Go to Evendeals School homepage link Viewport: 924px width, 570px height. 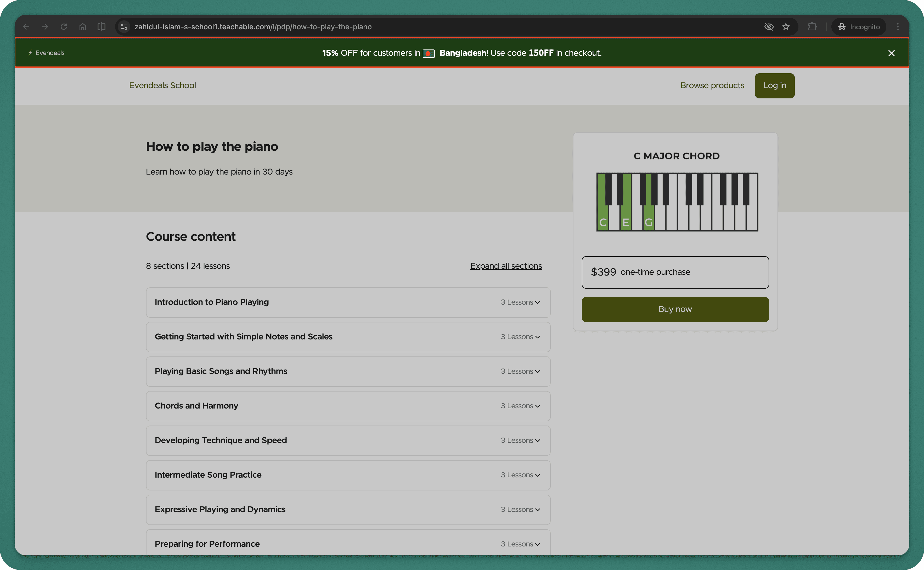162,86
